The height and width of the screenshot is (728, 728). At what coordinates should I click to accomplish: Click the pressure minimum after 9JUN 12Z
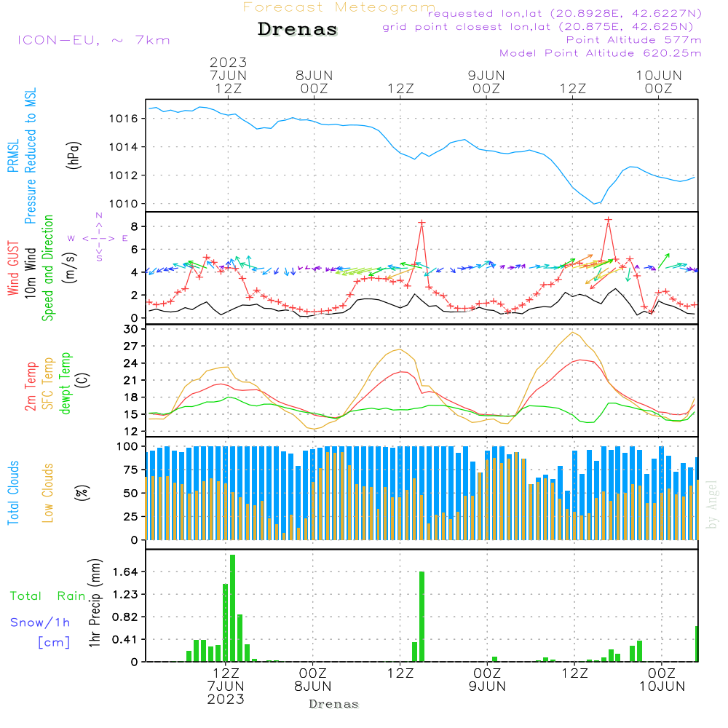(x=594, y=203)
